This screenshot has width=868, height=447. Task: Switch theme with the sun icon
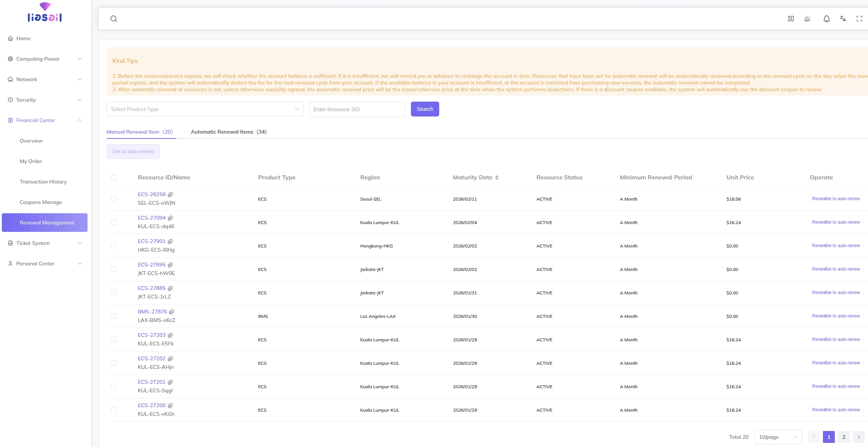[807, 19]
